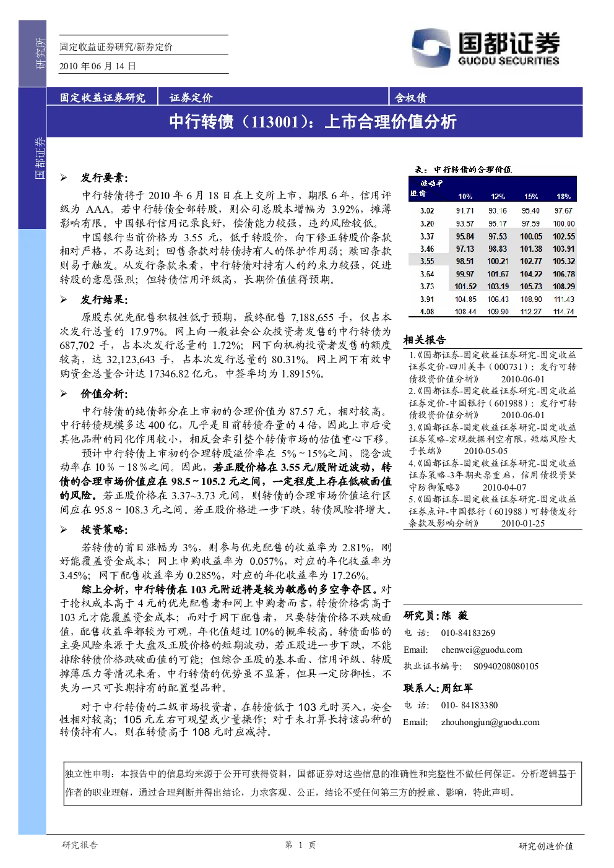
Task: Click the arrow bullet beside 发行要素
Action: pyautogui.click(x=64, y=178)
